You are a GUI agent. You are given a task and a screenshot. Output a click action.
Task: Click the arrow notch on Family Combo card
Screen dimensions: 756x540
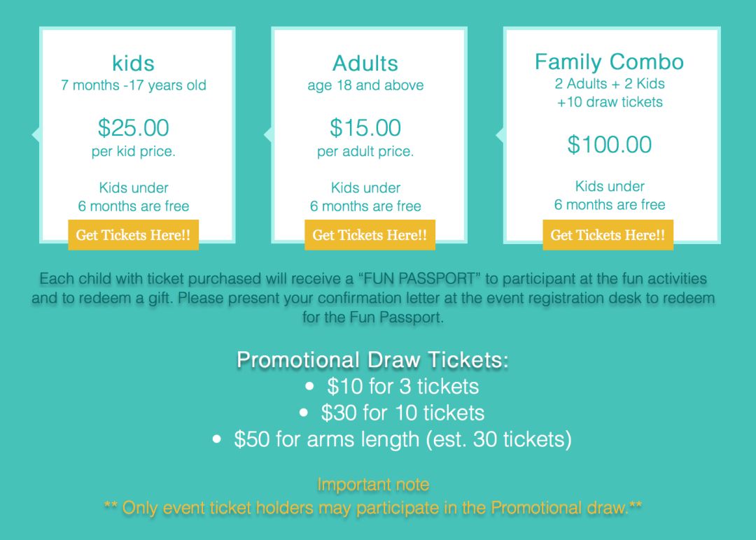(500, 134)
